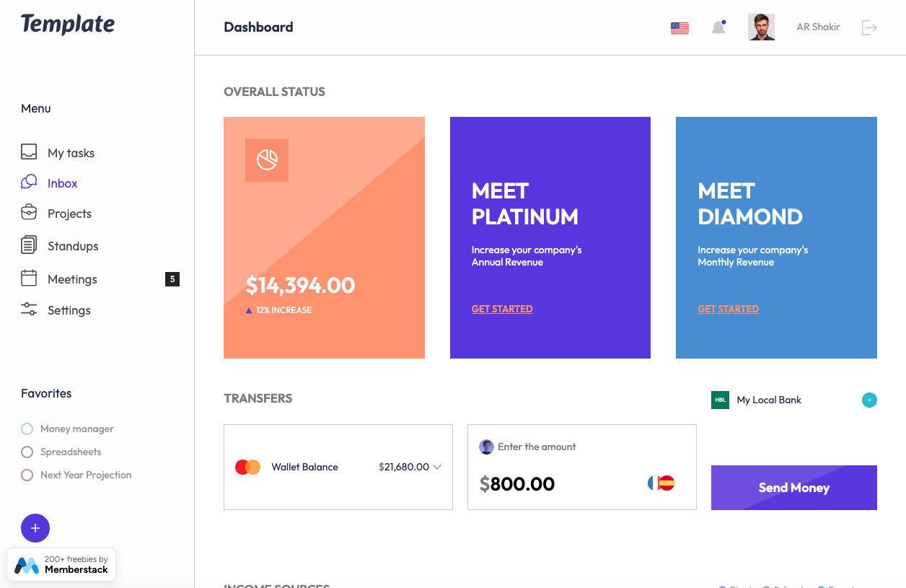
Task: Click the AR Shakir profile photo
Action: point(761,27)
